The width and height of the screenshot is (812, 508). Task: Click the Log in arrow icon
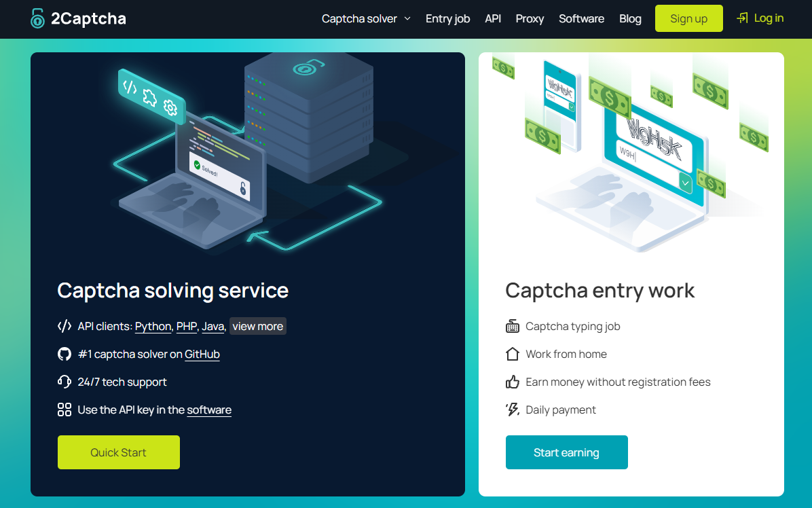coord(743,18)
